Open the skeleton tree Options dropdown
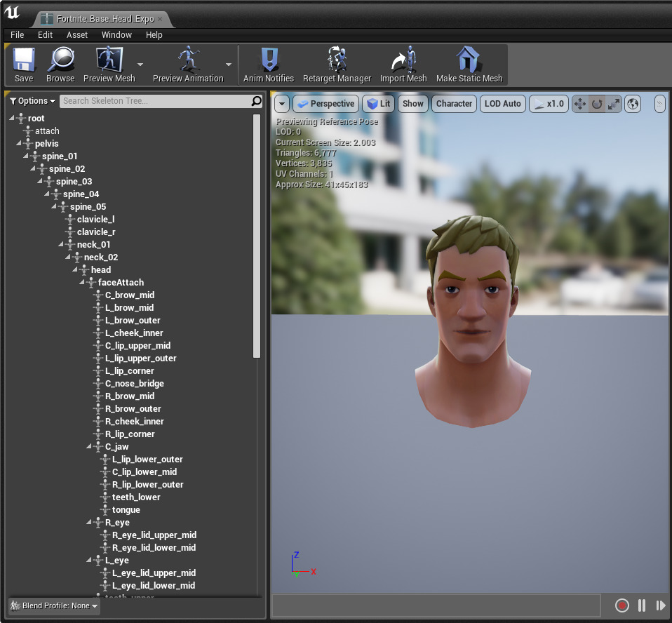This screenshot has height=623, width=672. (32, 101)
